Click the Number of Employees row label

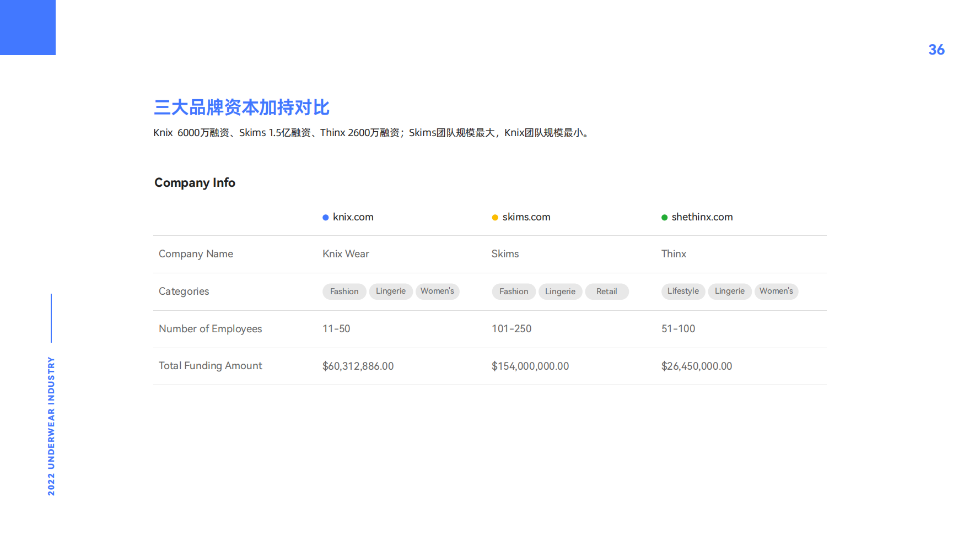(211, 329)
